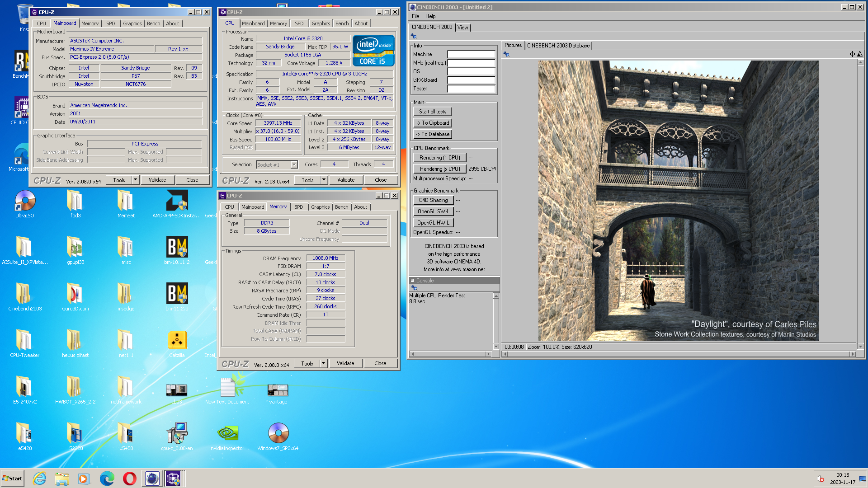Open the bm-10.11.2 benchmark icon
868x488 pixels.
coord(177,251)
